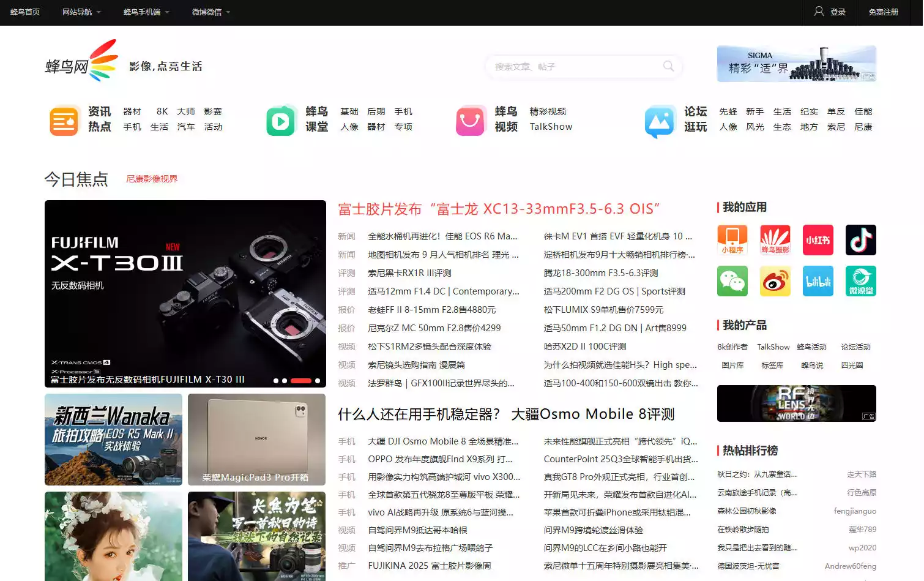Viewport: 924px width, 581px height.
Task: Expand the 微博微信 dropdown
Action: tap(211, 12)
